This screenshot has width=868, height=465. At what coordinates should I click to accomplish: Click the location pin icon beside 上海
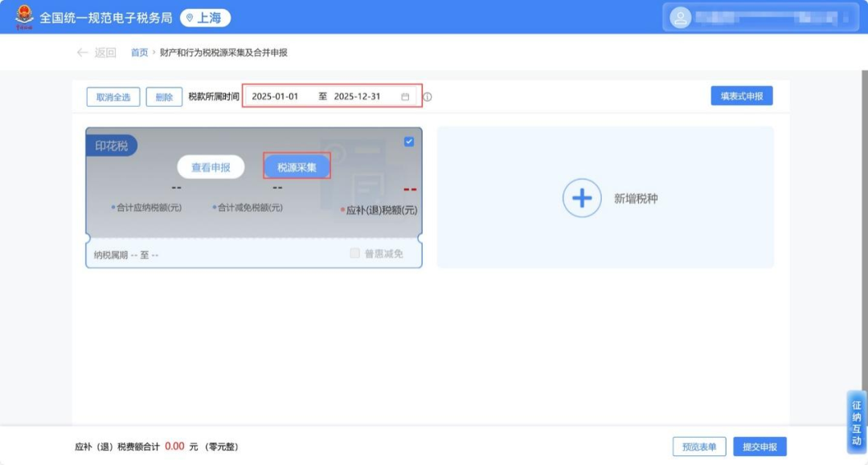(x=190, y=18)
